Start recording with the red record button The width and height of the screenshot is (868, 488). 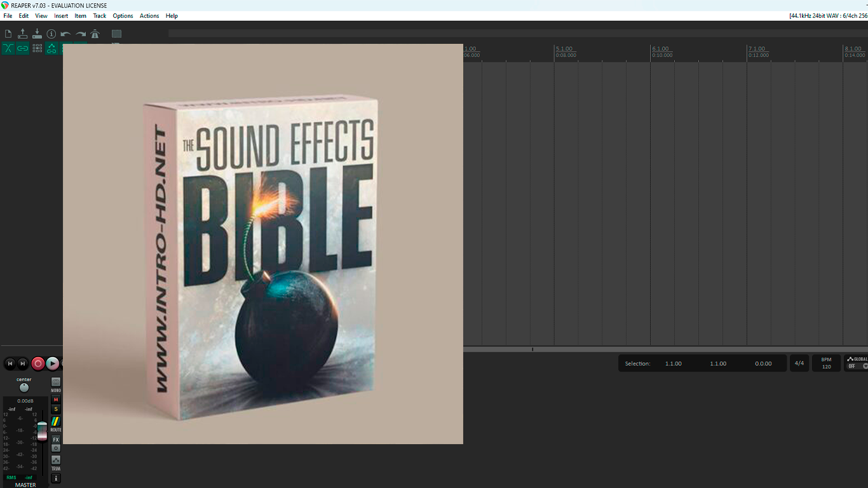pyautogui.click(x=38, y=363)
